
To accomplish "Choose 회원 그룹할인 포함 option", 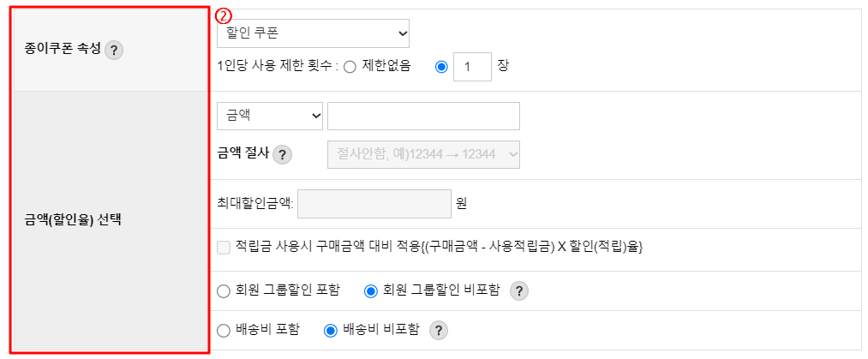I will (223, 291).
